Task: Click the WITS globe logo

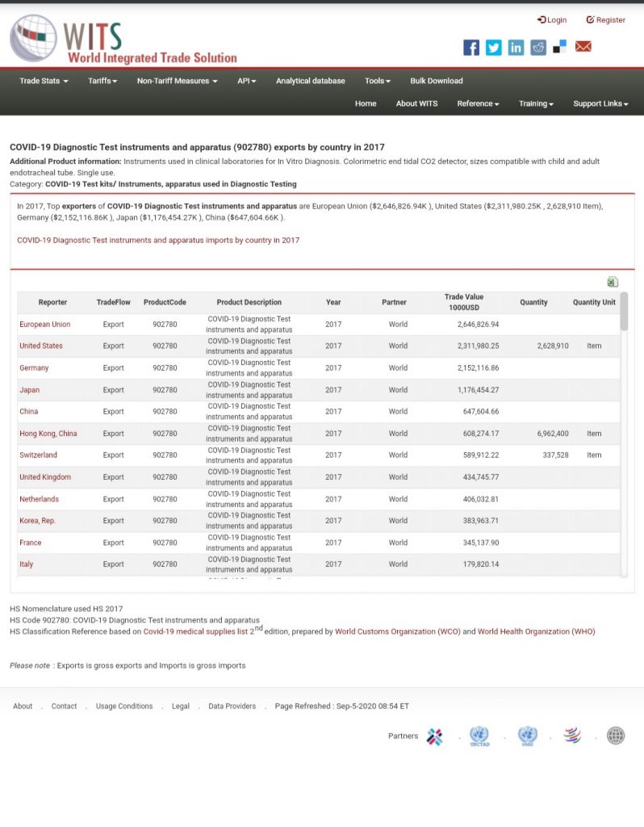Action: pyautogui.click(x=34, y=38)
